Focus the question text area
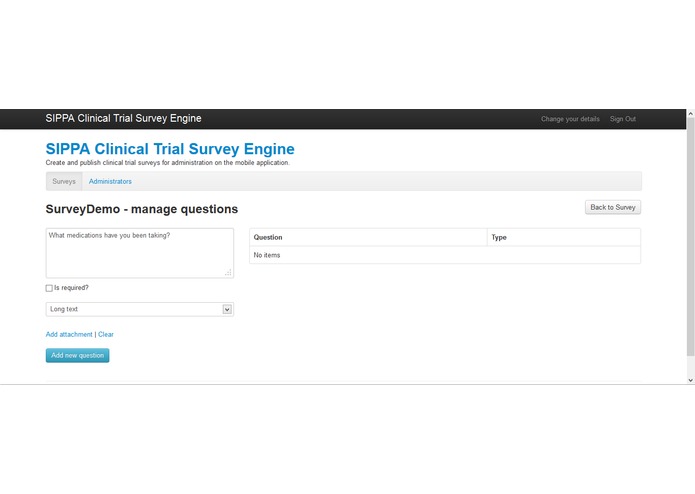Image resolution: width=695 pixels, height=494 pixels. click(140, 253)
